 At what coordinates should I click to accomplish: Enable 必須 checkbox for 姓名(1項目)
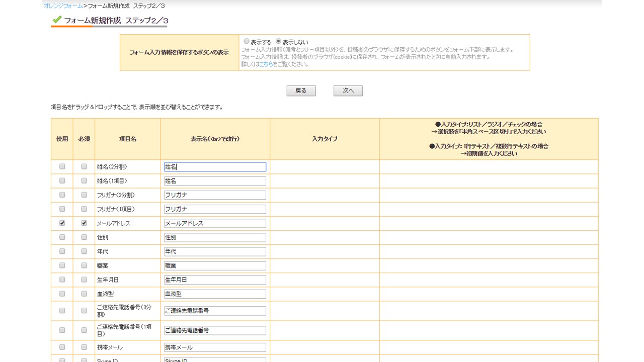[84, 180]
